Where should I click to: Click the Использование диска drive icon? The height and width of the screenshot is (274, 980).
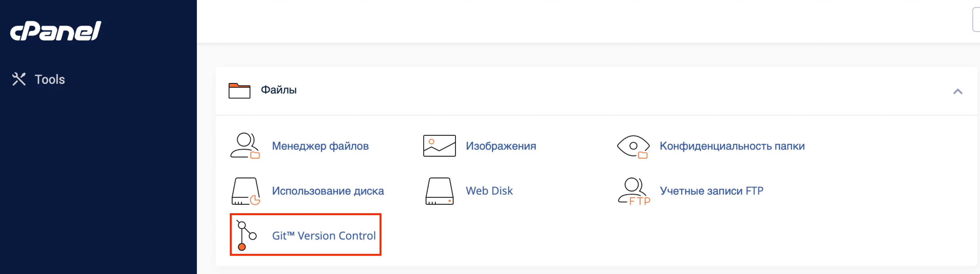click(246, 191)
